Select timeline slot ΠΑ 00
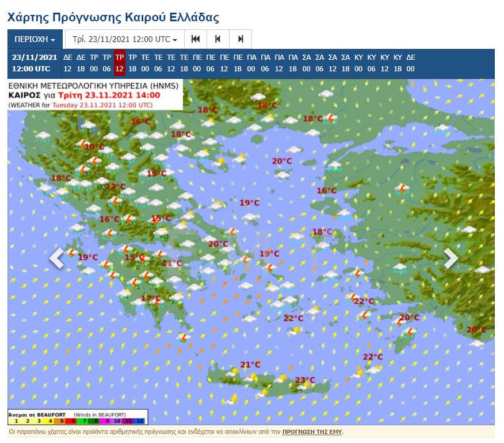 251,63
